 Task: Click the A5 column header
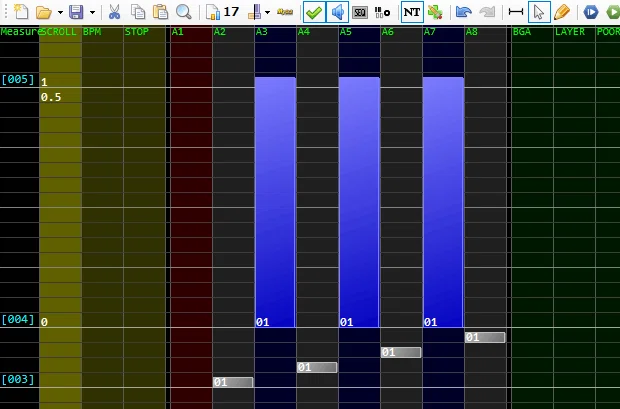pyautogui.click(x=345, y=32)
